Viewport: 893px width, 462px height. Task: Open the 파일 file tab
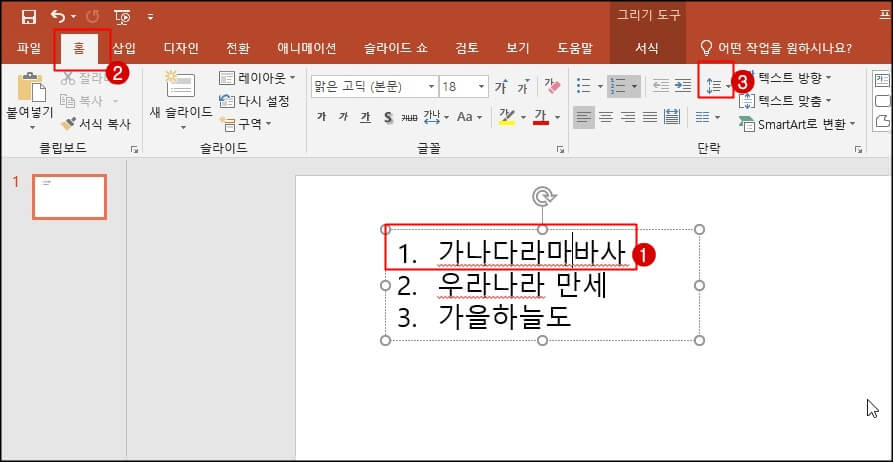tap(29, 48)
